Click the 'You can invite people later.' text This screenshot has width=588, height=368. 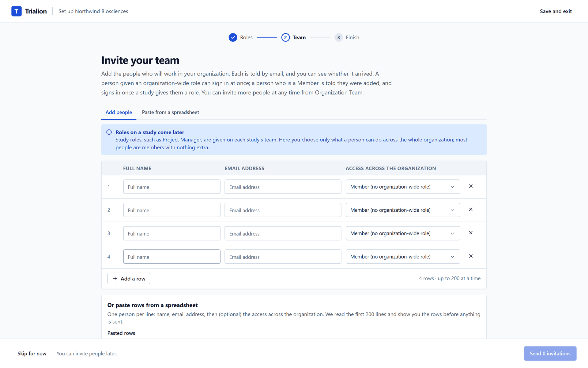click(87, 354)
